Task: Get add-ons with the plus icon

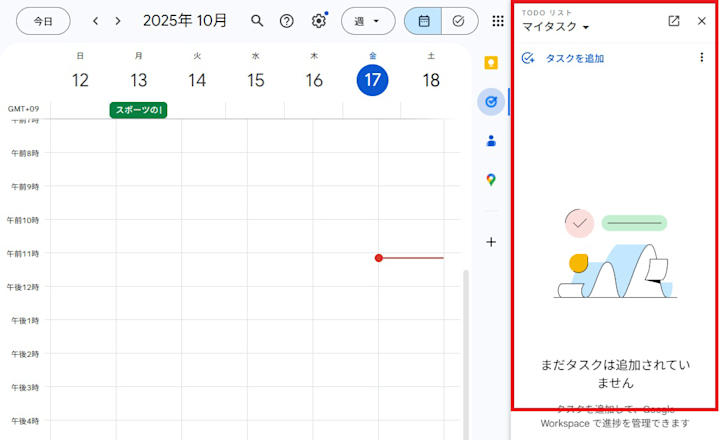Action: [491, 242]
